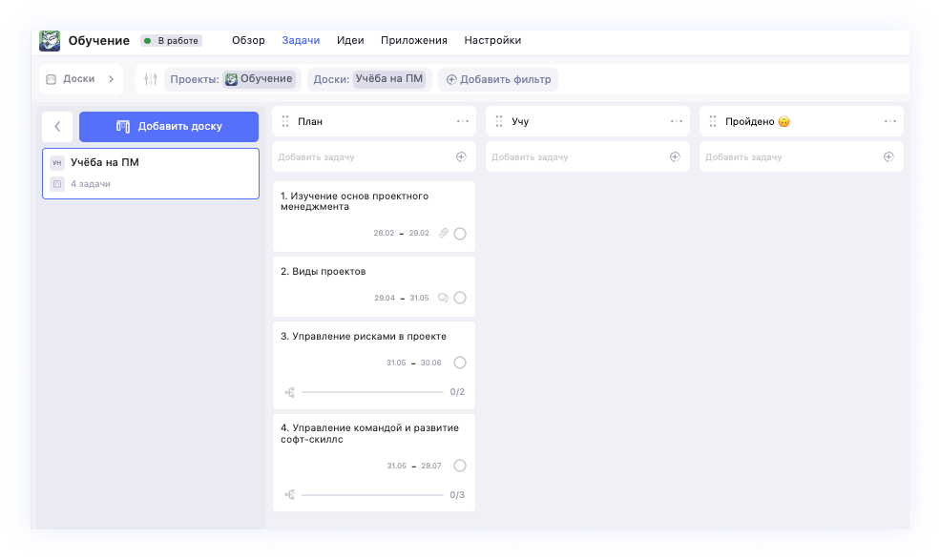Collapse the boards sidebar with back arrow
The height and width of the screenshot is (560, 940).
[57, 126]
